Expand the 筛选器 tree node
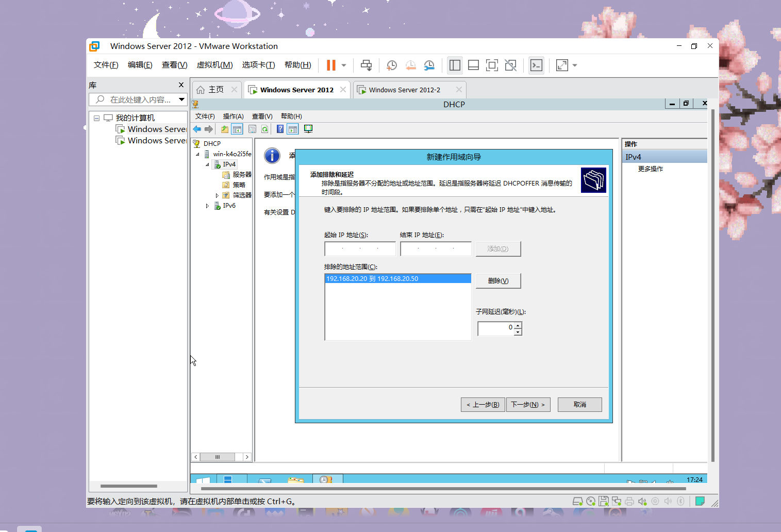 coord(217,195)
